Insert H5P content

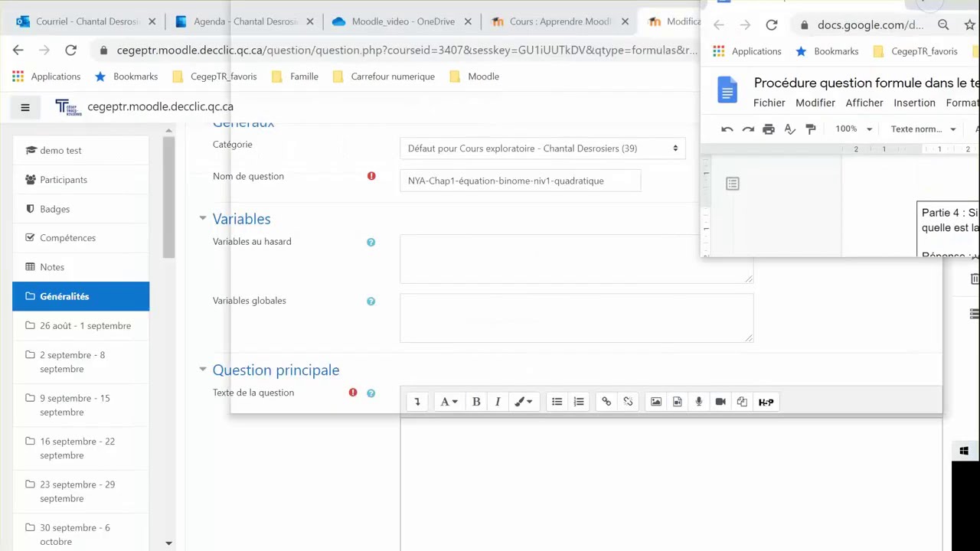coord(766,402)
